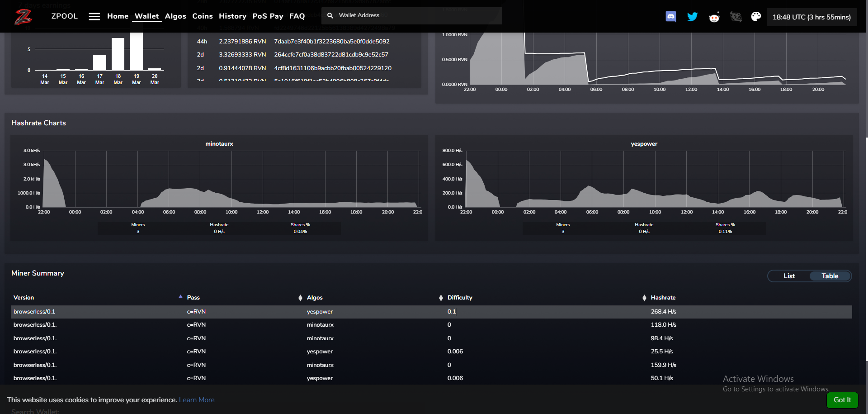Go to the Home menu item
Viewport: 868px width, 414px height.
118,16
